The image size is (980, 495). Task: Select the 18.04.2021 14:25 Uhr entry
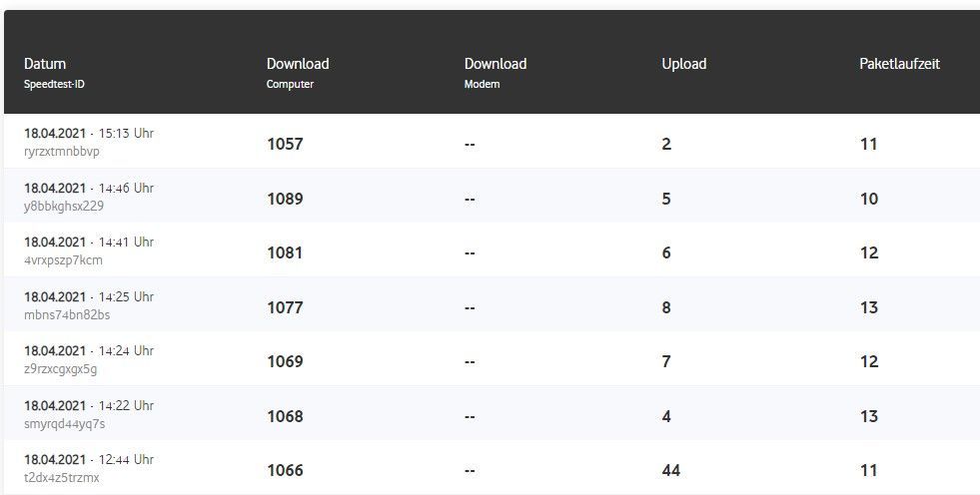pos(89,297)
